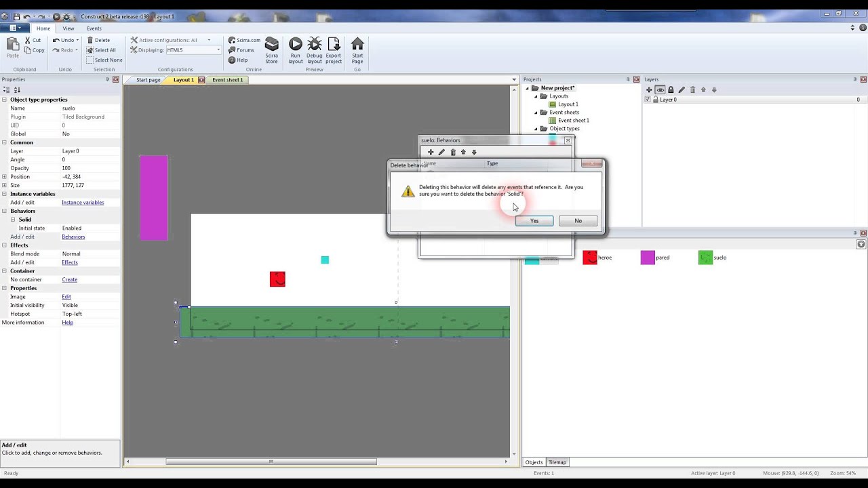868x488 pixels.
Task: Click the Cut scissors icon
Action: click(x=28, y=40)
